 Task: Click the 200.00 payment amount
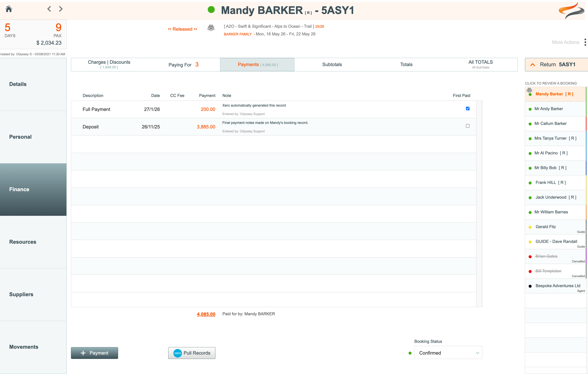click(208, 110)
